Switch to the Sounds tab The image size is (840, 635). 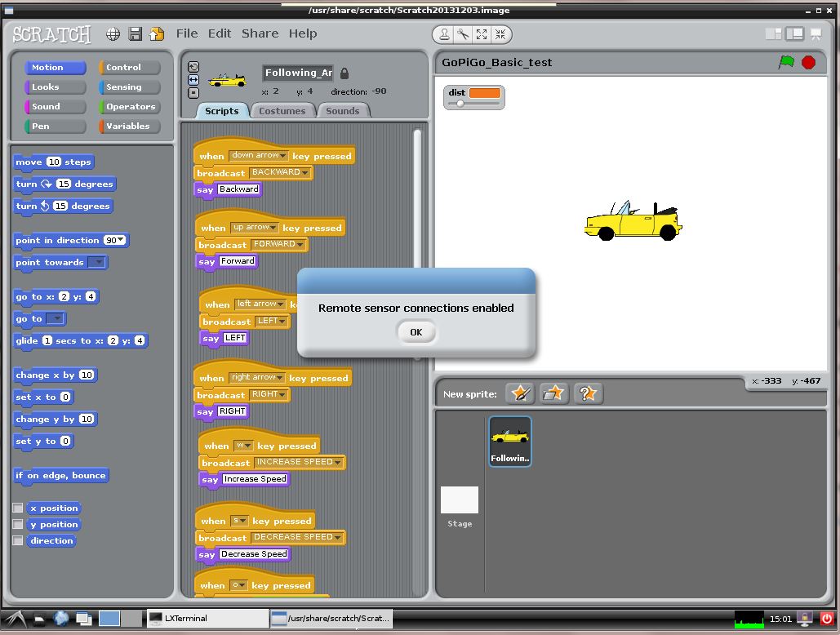tap(343, 111)
